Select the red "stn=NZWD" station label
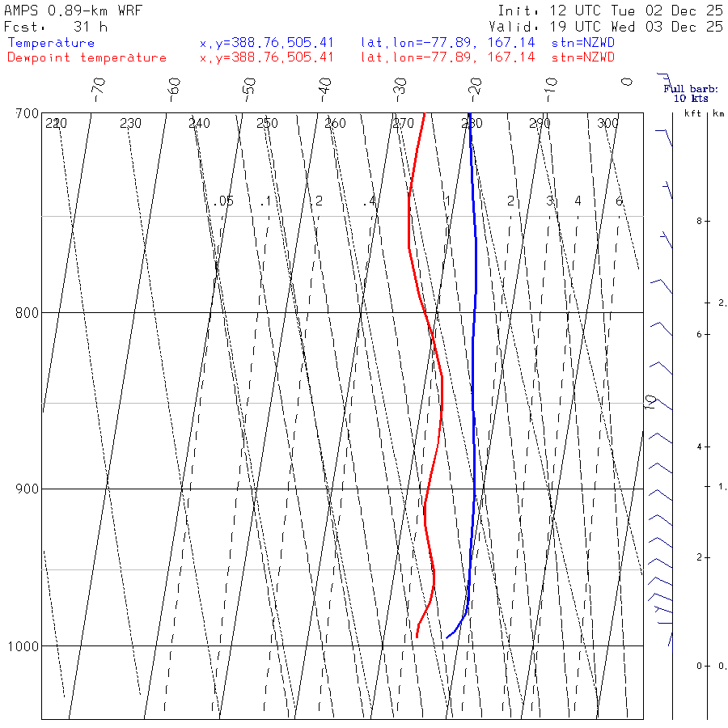Viewport: 728px width, 728px height. (x=583, y=57)
